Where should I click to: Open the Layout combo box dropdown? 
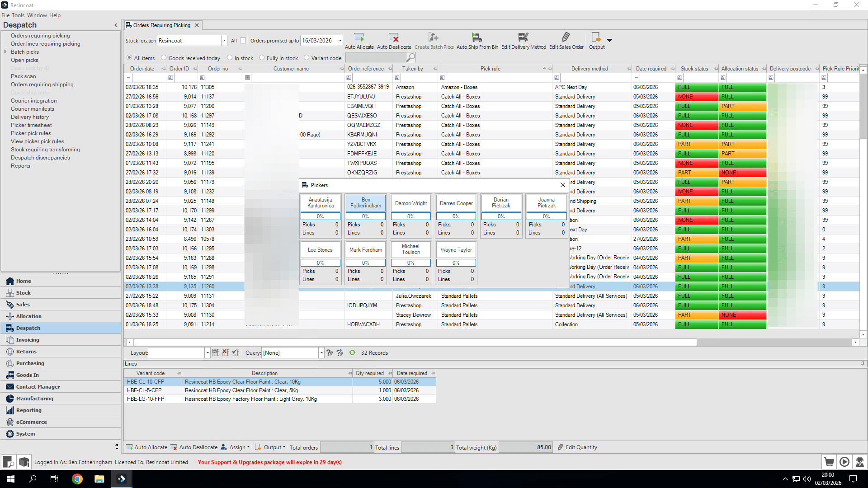pyautogui.click(x=208, y=353)
